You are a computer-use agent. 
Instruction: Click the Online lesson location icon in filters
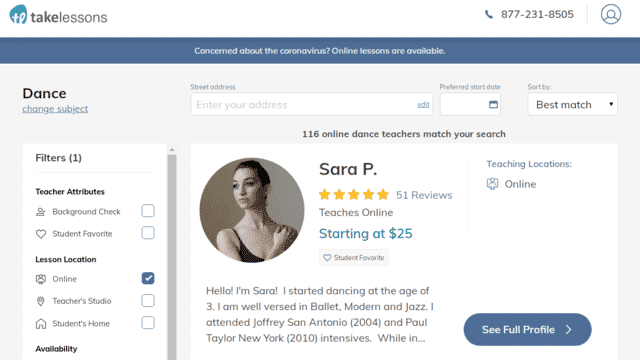(41, 279)
